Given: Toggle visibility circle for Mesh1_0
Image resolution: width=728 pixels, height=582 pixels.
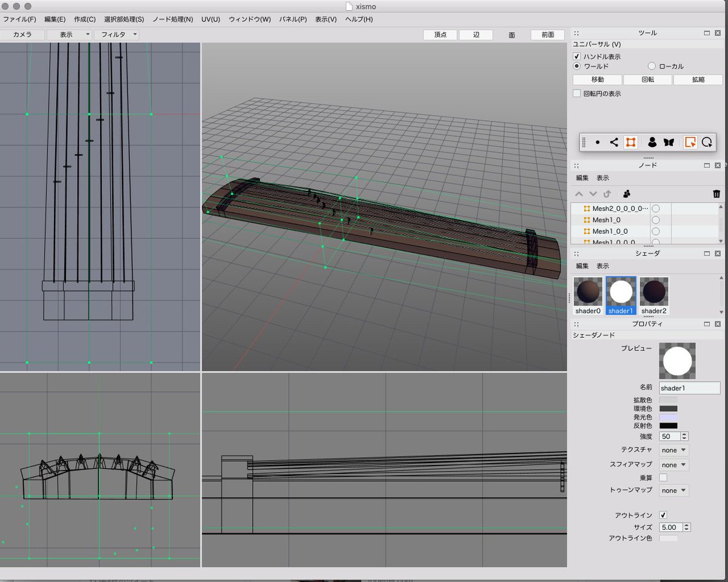Looking at the screenshot, I should (x=656, y=219).
